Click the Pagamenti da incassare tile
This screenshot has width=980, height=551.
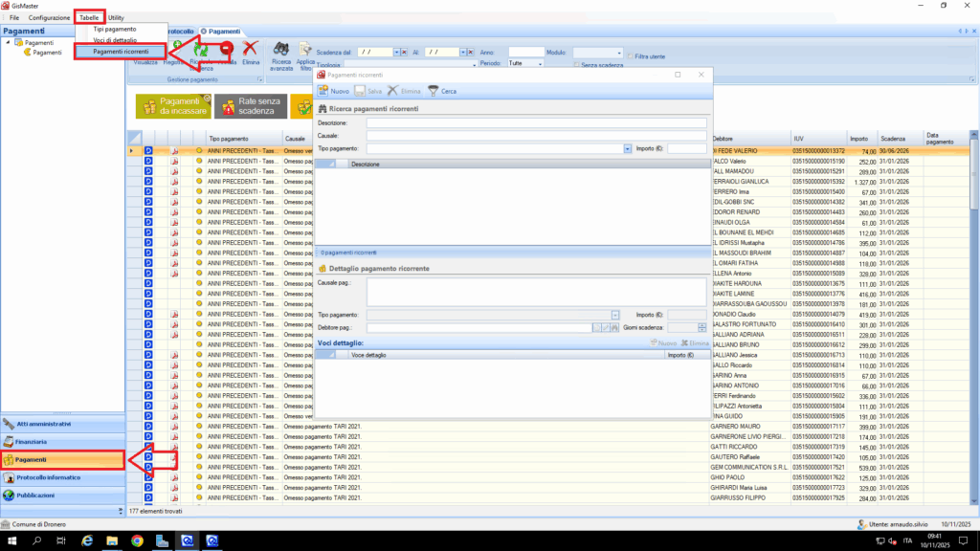[172, 105]
